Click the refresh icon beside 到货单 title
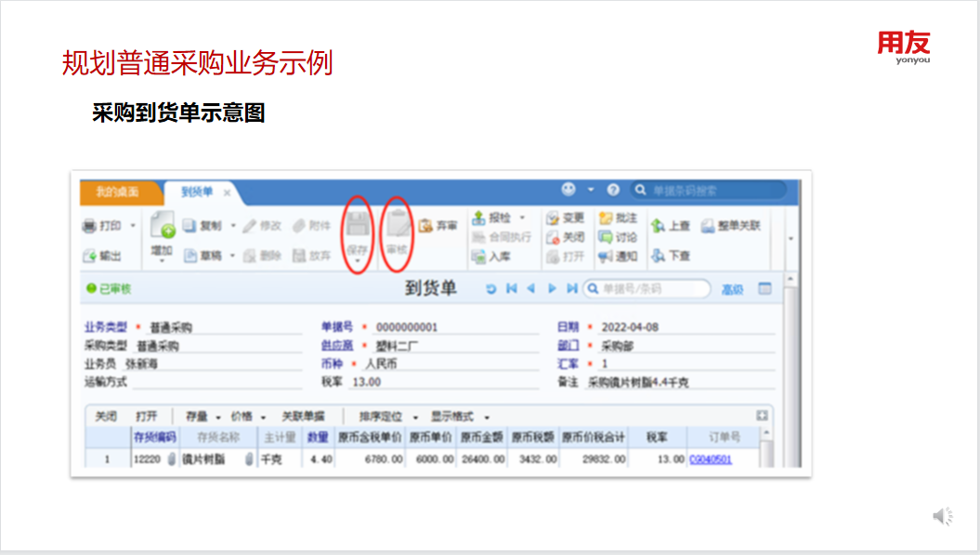This screenshot has width=980, height=555. click(x=491, y=288)
